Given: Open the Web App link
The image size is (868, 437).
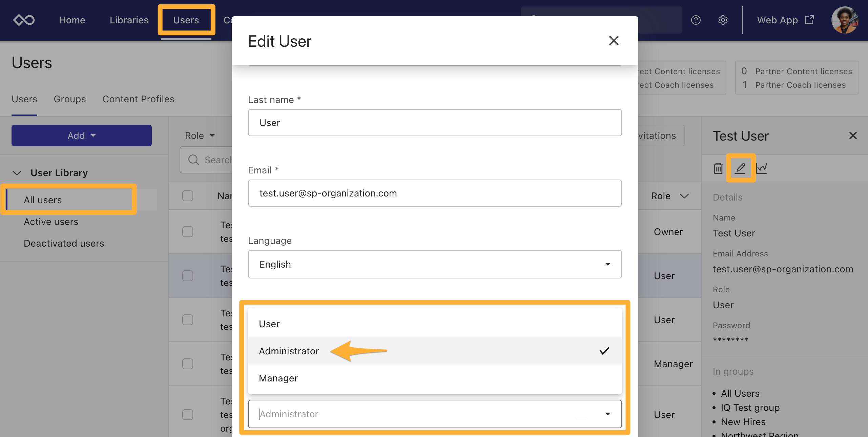Looking at the screenshot, I should (785, 20).
